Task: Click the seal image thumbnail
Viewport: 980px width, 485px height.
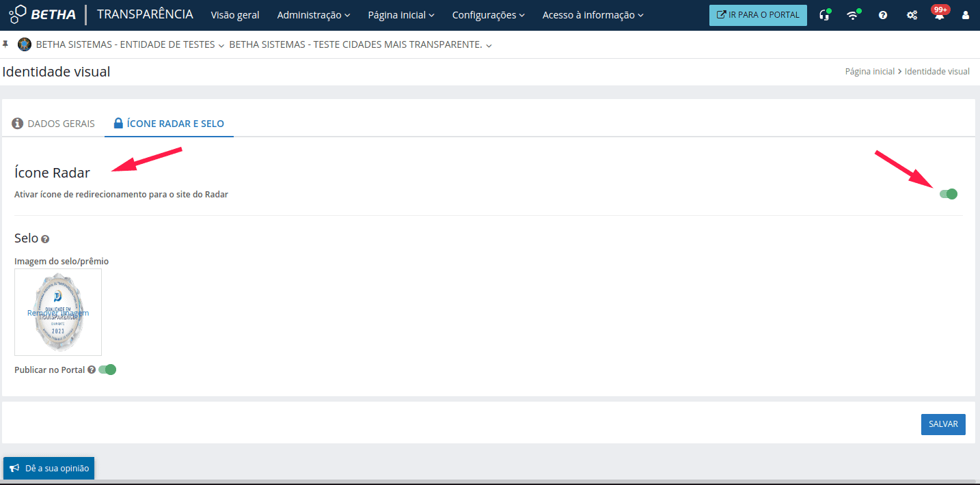Action: pos(58,312)
